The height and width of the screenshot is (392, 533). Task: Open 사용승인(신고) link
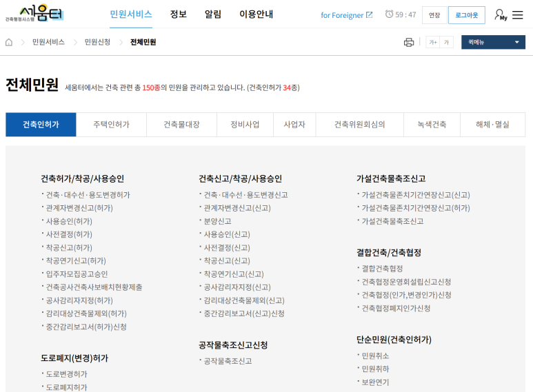point(227,234)
